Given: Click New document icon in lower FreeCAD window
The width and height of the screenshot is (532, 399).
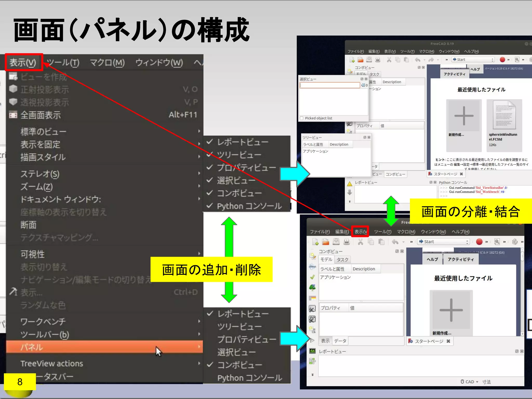Looking at the screenshot, I should click(315, 242).
